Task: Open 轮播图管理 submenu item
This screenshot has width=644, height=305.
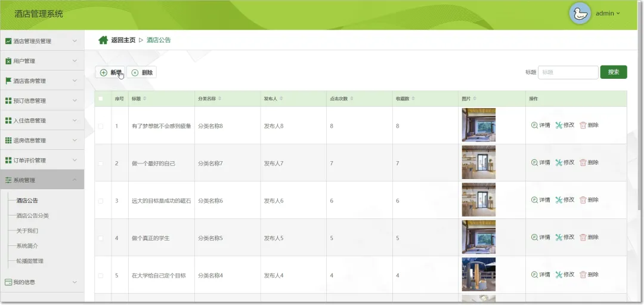Action: (30, 261)
